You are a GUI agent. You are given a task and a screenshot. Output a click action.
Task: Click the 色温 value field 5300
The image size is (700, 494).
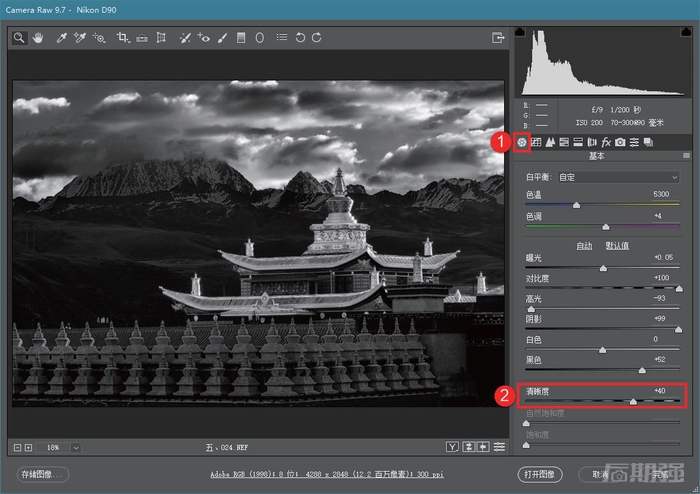coord(661,194)
